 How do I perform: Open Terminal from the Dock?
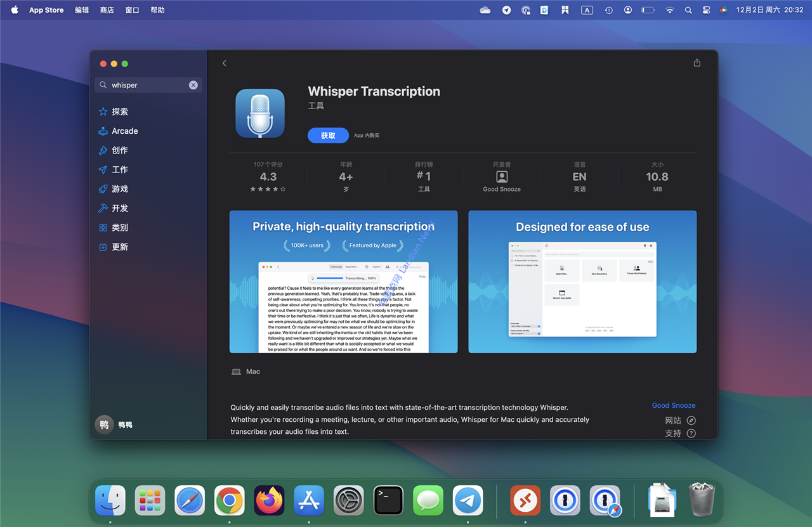(x=388, y=500)
